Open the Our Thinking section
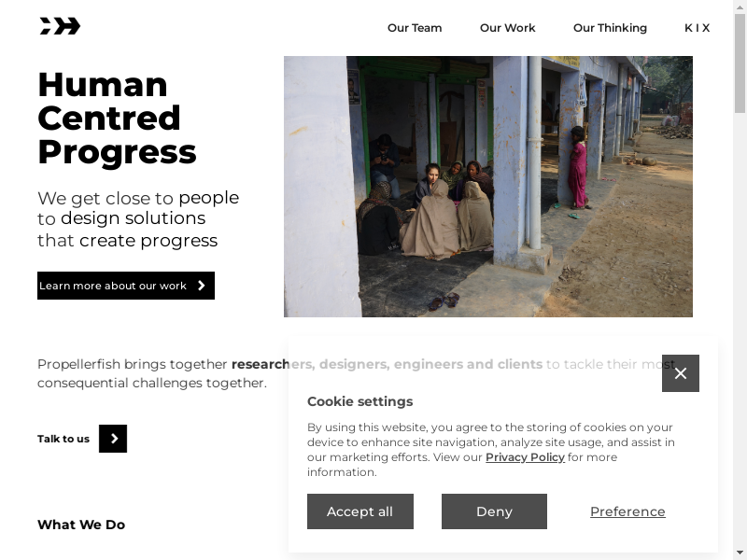This screenshot has height=560, width=747. pyautogui.click(x=610, y=28)
